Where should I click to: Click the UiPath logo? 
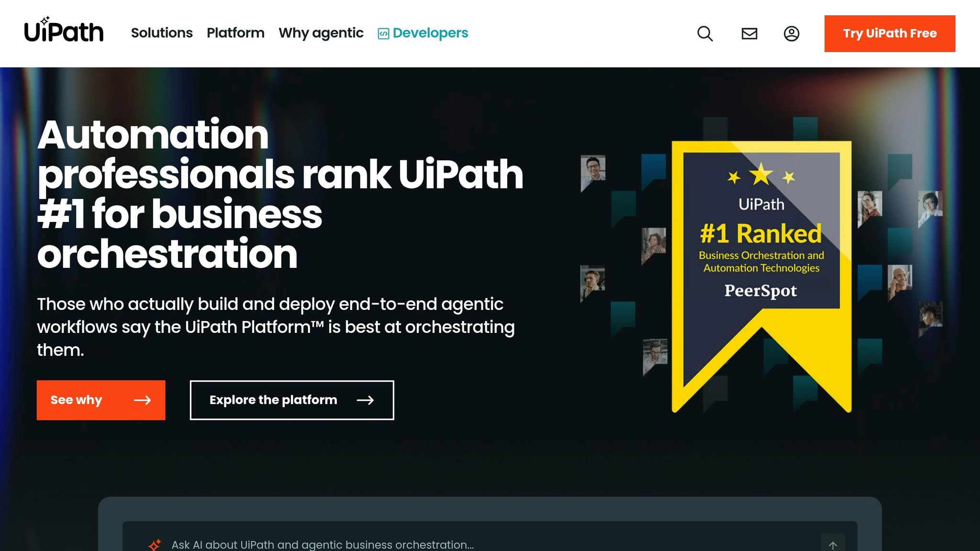pos(64,30)
